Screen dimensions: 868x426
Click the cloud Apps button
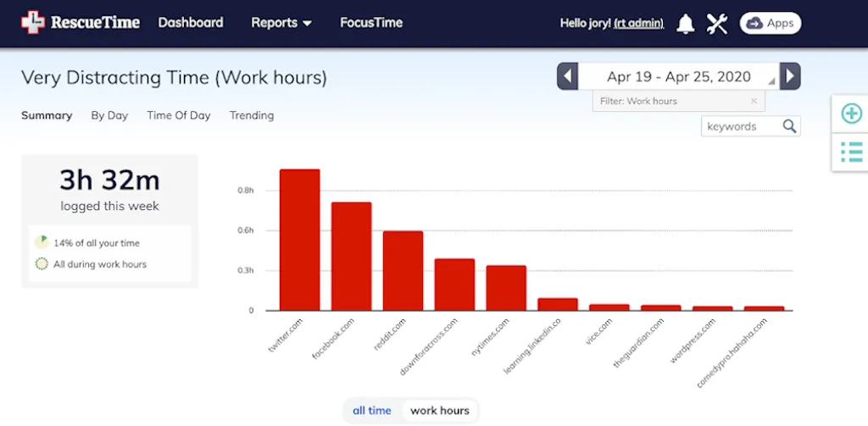[x=770, y=23]
